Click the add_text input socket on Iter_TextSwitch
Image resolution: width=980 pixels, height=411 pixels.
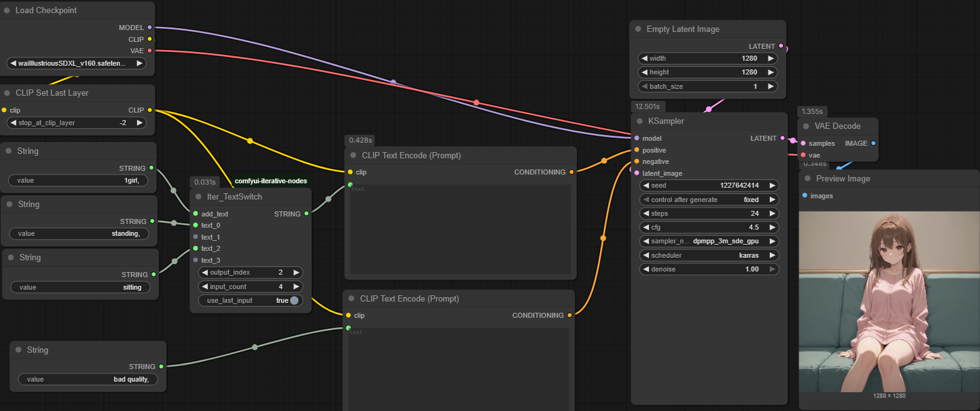pyautogui.click(x=195, y=214)
